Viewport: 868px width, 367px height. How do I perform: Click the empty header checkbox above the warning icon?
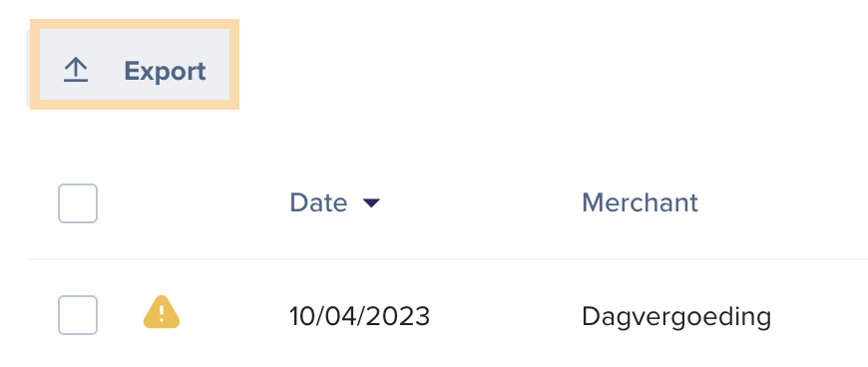click(x=78, y=203)
